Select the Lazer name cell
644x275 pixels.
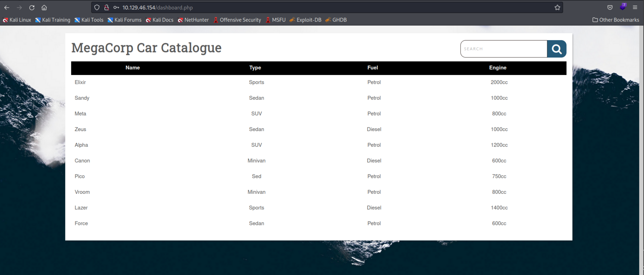(81, 208)
